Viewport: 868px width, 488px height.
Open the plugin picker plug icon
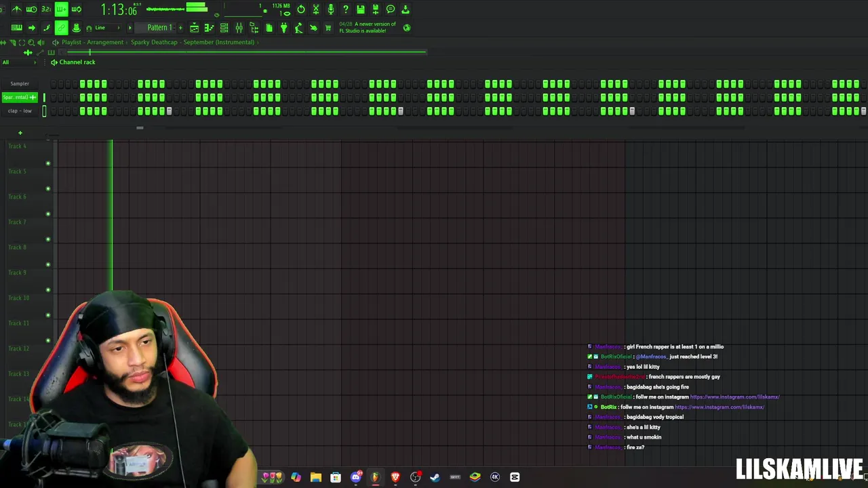[x=283, y=28]
